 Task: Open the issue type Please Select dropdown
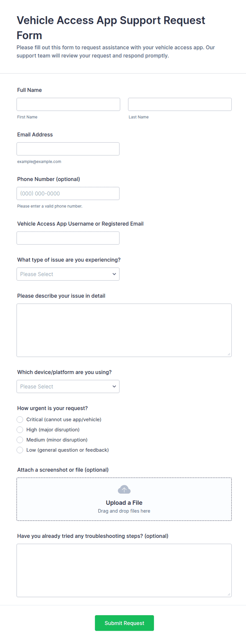(x=68, y=274)
